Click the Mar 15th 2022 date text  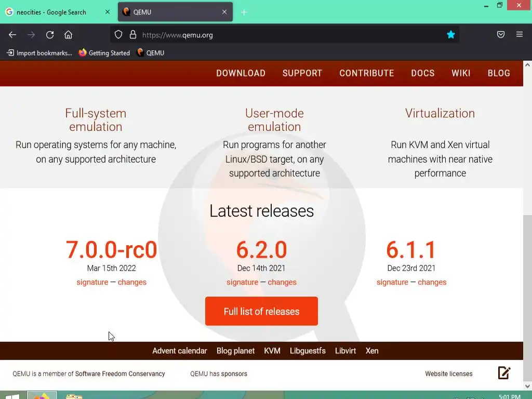coord(111,268)
